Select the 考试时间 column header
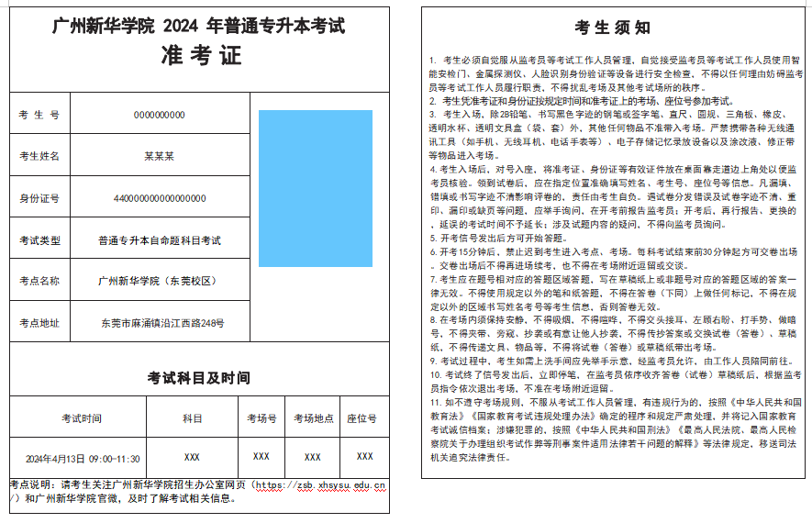Screen dimensions: 812x523 click(x=82, y=418)
